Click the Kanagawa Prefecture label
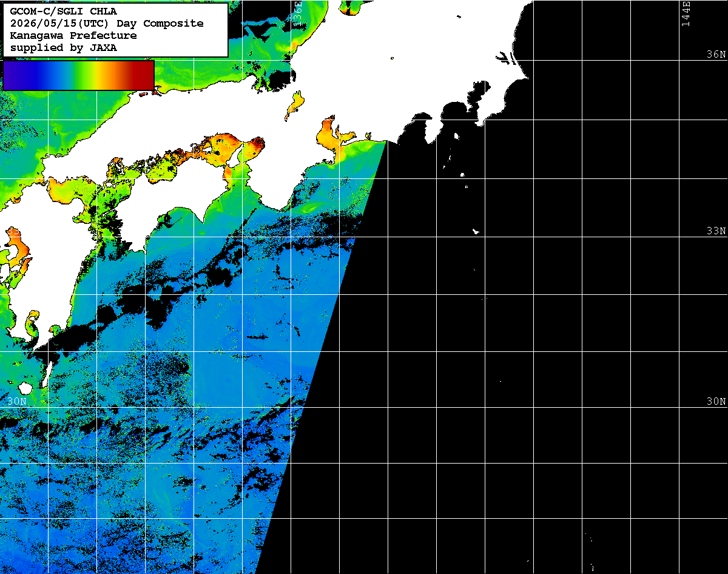728x574 pixels. point(73,35)
